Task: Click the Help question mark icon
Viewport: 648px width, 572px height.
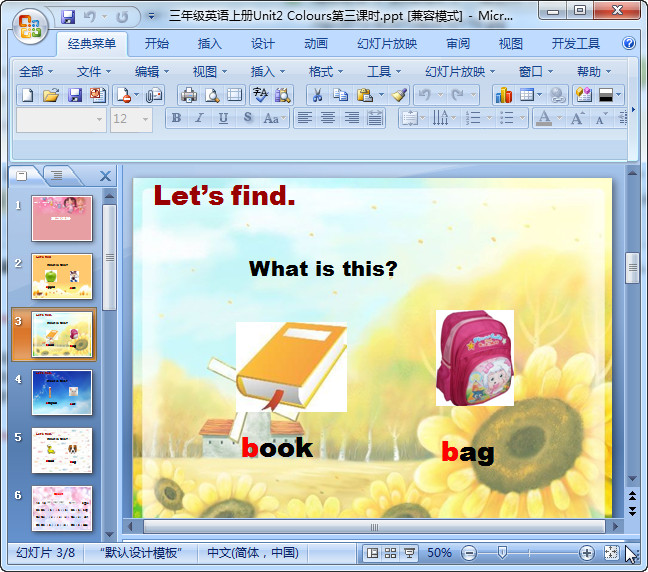Action: (629, 43)
